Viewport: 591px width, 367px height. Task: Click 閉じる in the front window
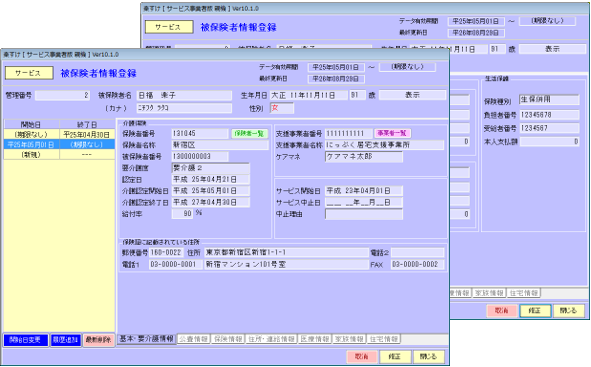pos(429,356)
